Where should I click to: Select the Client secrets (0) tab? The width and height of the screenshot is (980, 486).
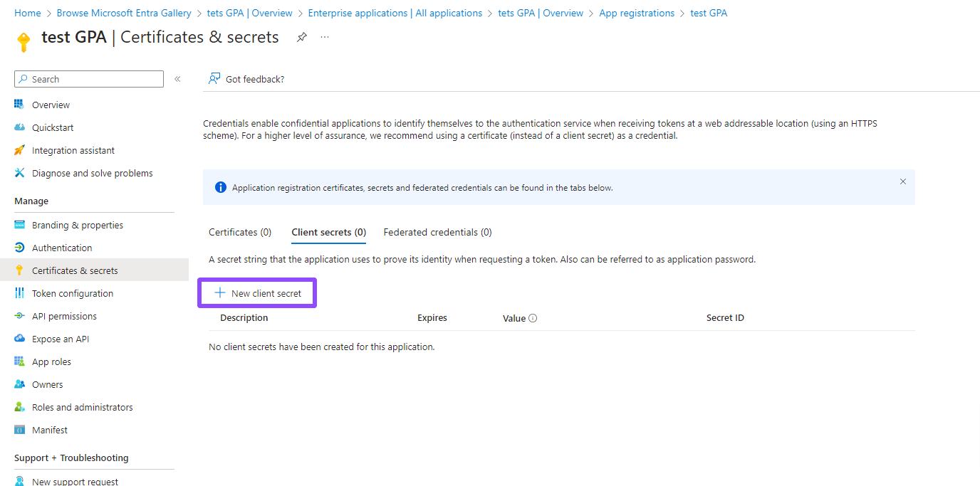(x=329, y=232)
